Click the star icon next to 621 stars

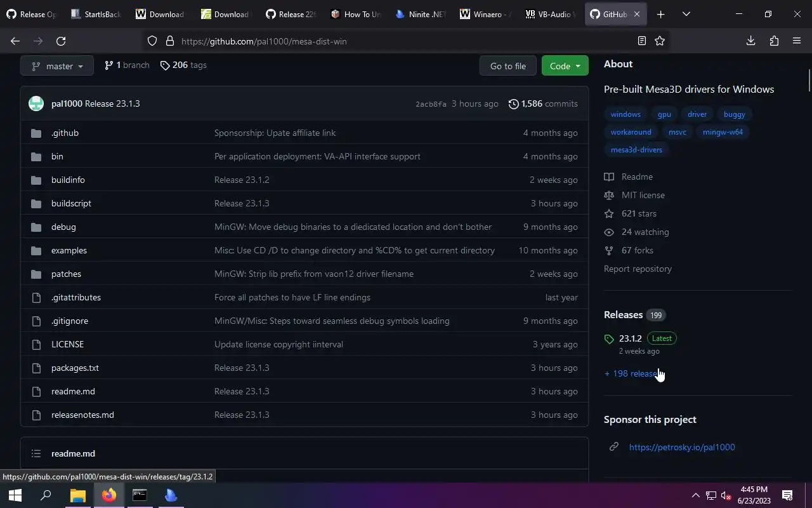click(x=609, y=213)
